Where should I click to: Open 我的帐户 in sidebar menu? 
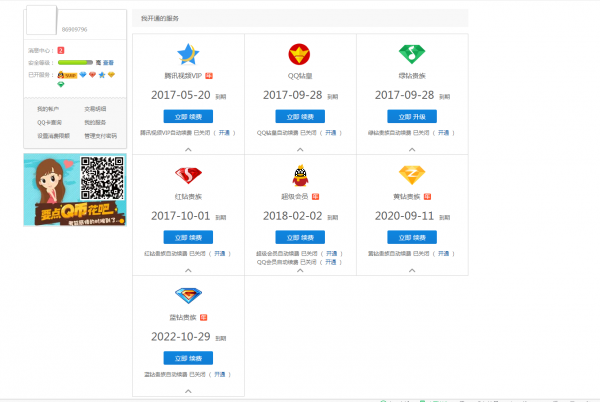tap(48, 109)
